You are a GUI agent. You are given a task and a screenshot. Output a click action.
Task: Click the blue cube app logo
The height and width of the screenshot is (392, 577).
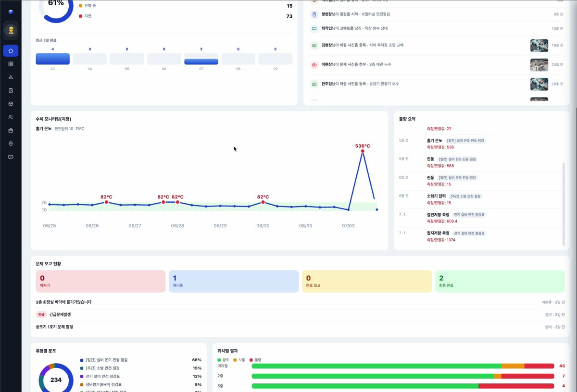click(11, 12)
